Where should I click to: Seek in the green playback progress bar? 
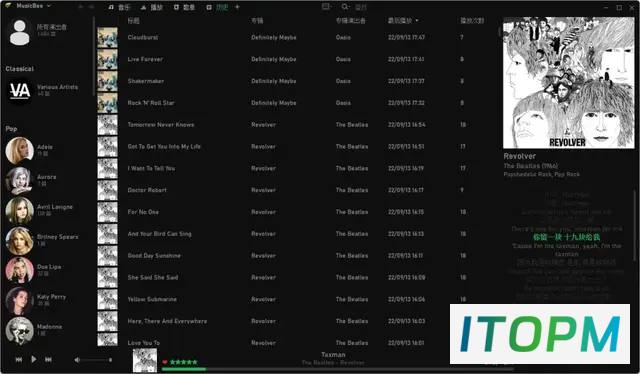click(337, 369)
